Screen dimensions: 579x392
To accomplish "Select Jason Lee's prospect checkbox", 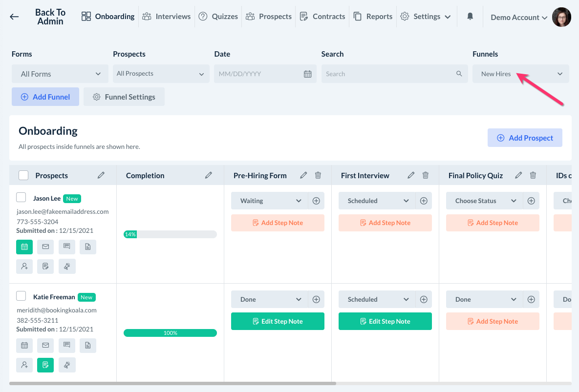I will coord(21,197).
